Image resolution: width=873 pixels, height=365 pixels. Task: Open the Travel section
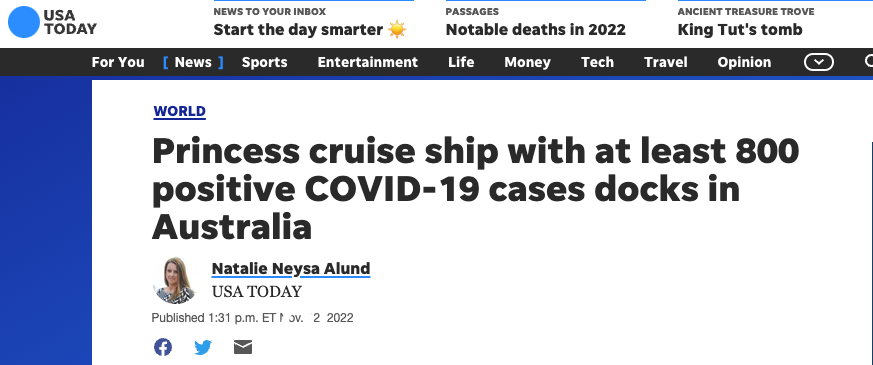tap(665, 62)
